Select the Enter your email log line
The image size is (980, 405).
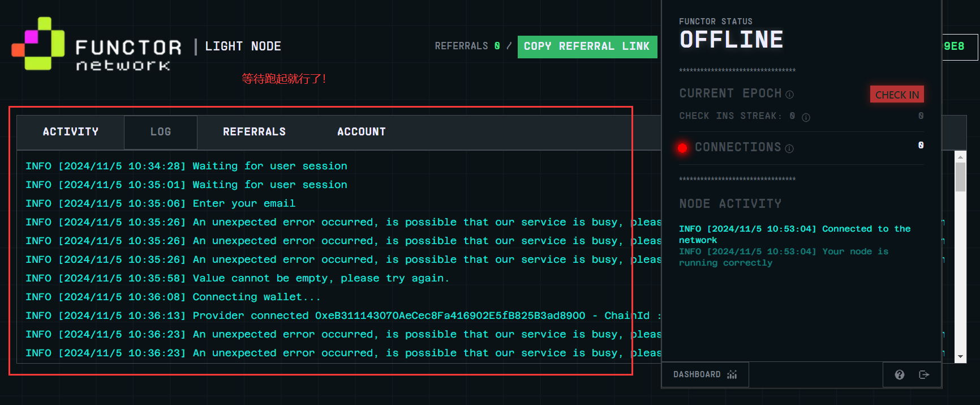click(x=160, y=203)
